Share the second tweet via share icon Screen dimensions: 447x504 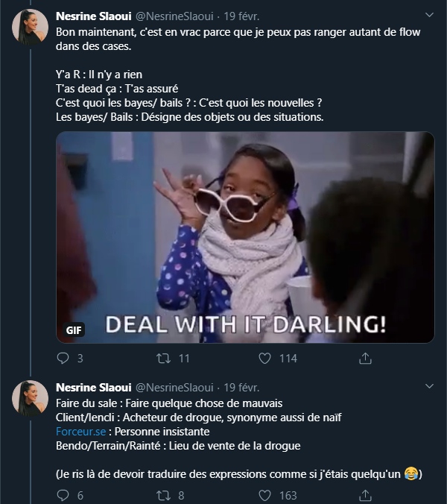pyautogui.click(x=365, y=495)
